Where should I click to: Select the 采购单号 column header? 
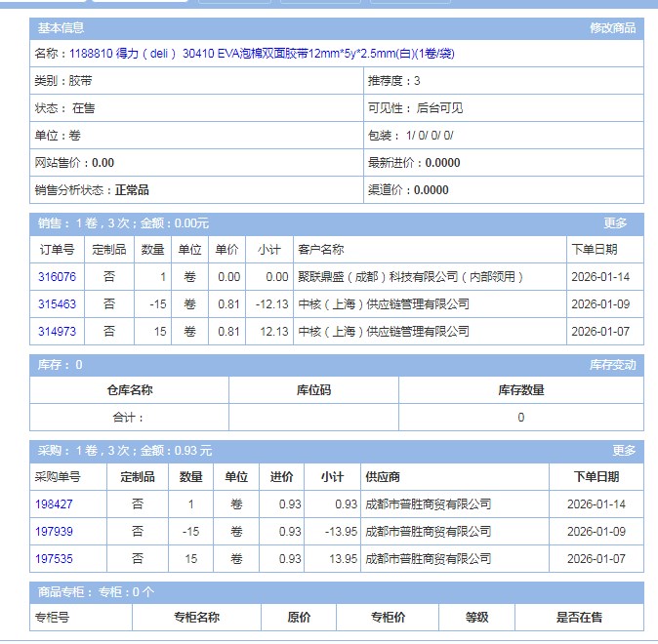(x=58, y=477)
